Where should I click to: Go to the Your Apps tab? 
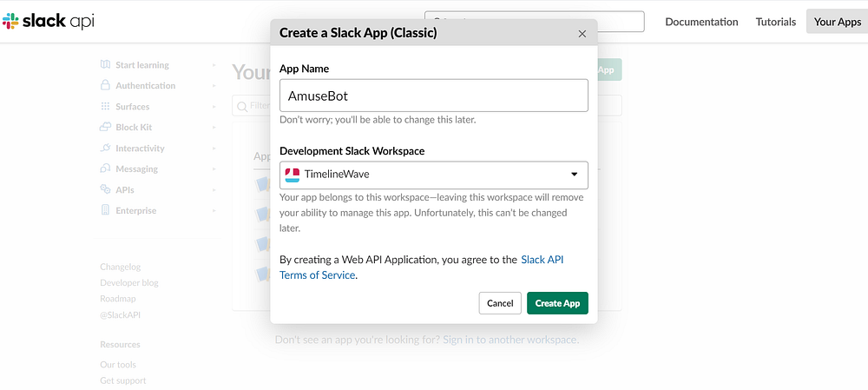coord(837,22)
